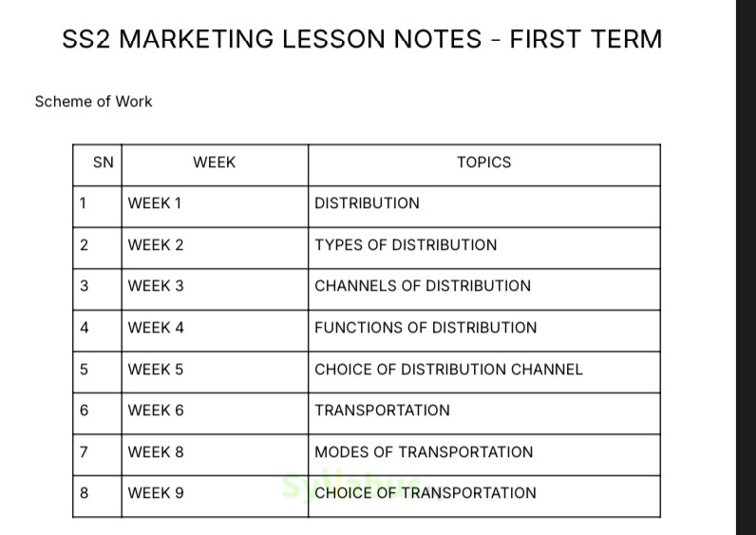Click the FUNCTIONS OF DISTRIBUTION cell
This screenshot has width=756, height=535.
pyautogui.click(x=425, y=328)
